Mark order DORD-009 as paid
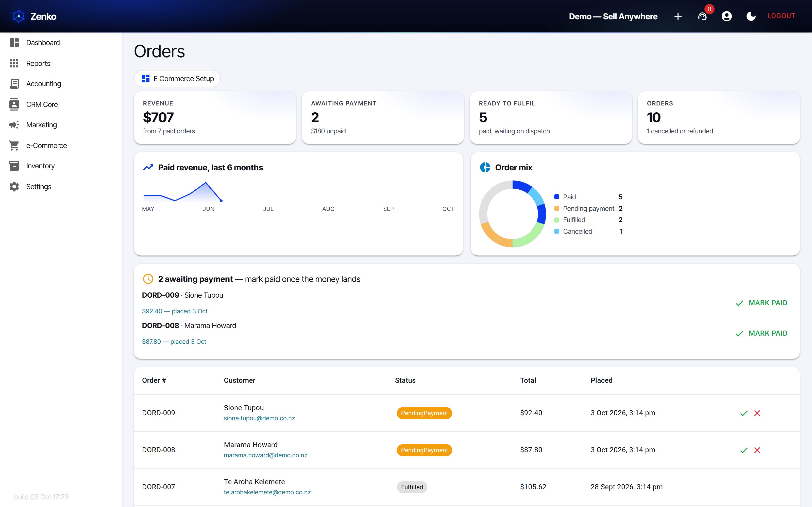The height and width of the screenshot is (507, 812). (761, 303)
